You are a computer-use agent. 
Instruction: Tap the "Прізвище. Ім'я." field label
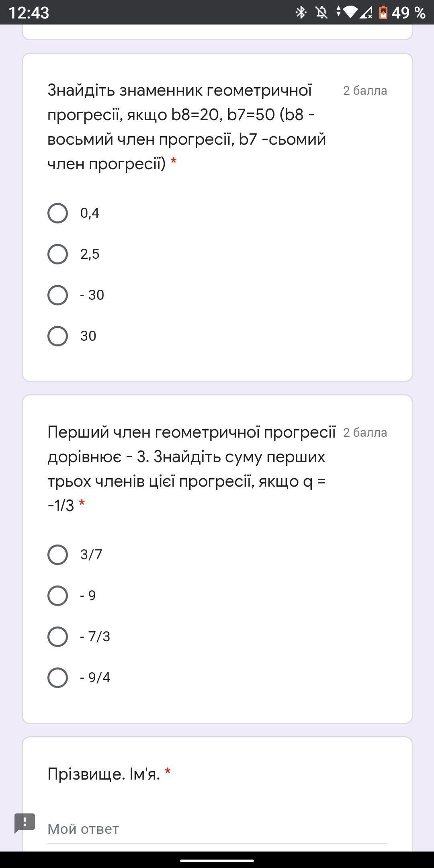[x=104, y=774]
